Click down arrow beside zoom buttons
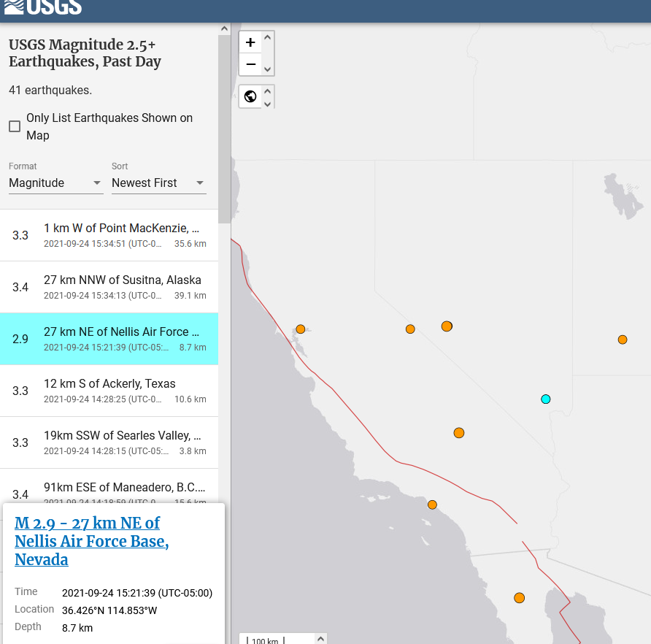The width and height of the screenshot is (651, 644). (268, 69)
